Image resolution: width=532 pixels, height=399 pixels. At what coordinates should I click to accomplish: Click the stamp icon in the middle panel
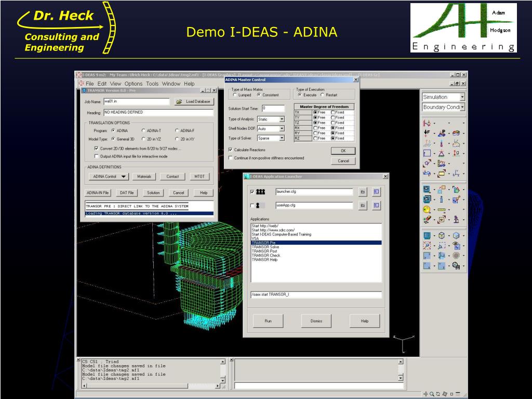click(456, 220)
